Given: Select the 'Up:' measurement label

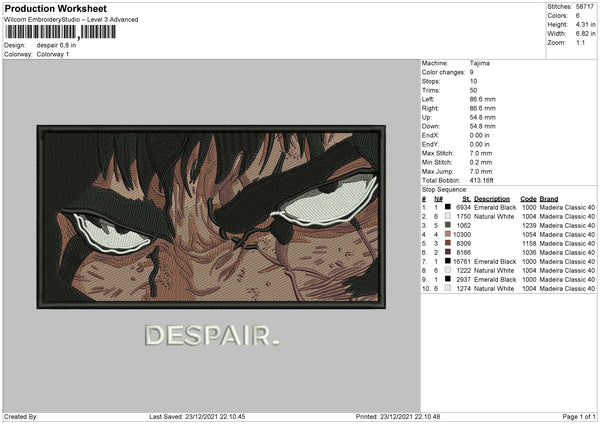Looking at the screenshot, I should pyautogui.click(x=427, y=117).
